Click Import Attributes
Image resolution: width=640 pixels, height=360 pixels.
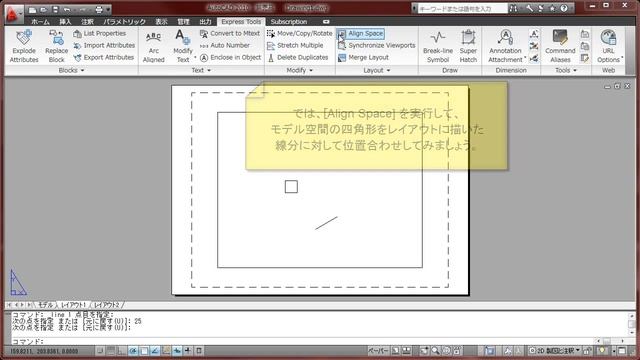coord(104,45)
